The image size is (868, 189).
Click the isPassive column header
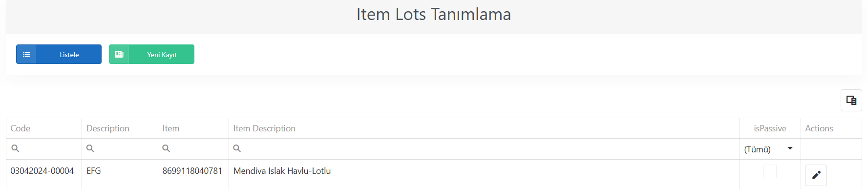770,128
